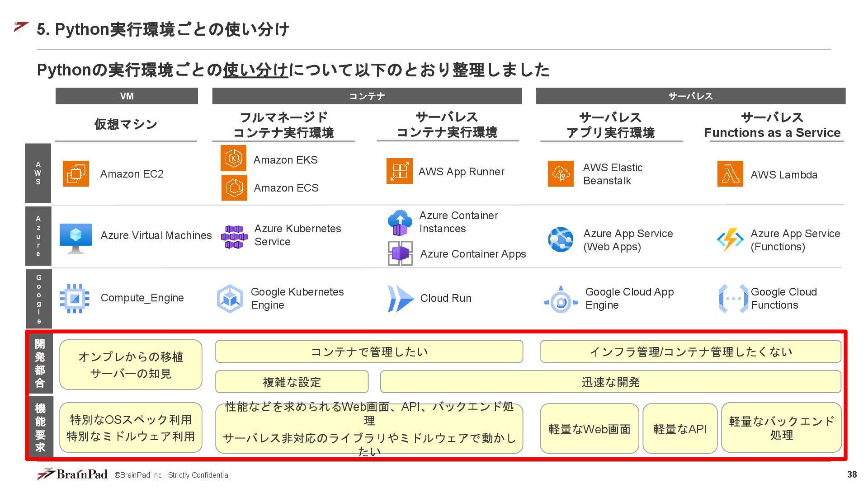Click the Amazon ECS label

286,188
